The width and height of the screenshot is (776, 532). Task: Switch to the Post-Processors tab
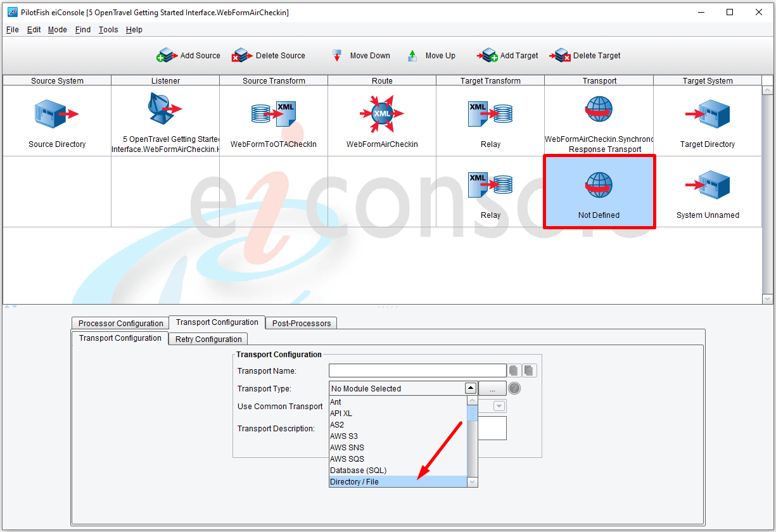pyautogui.click(x=302, y=323)
